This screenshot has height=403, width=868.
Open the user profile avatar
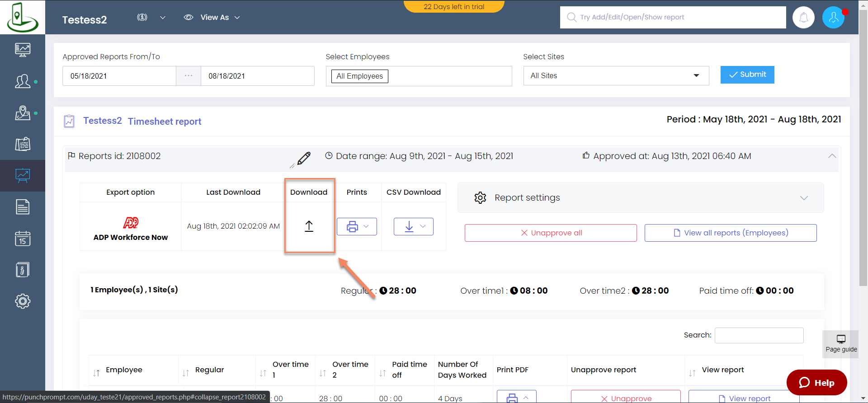click(833, 18)
